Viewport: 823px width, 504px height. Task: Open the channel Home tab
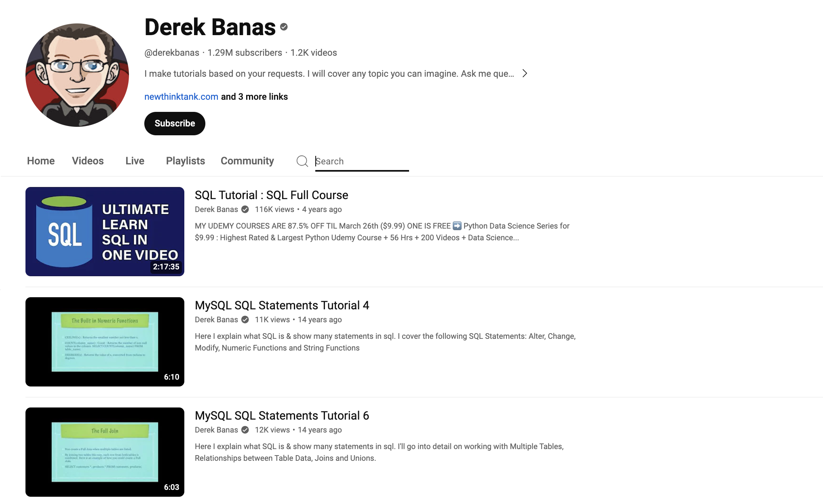point(41,161)
